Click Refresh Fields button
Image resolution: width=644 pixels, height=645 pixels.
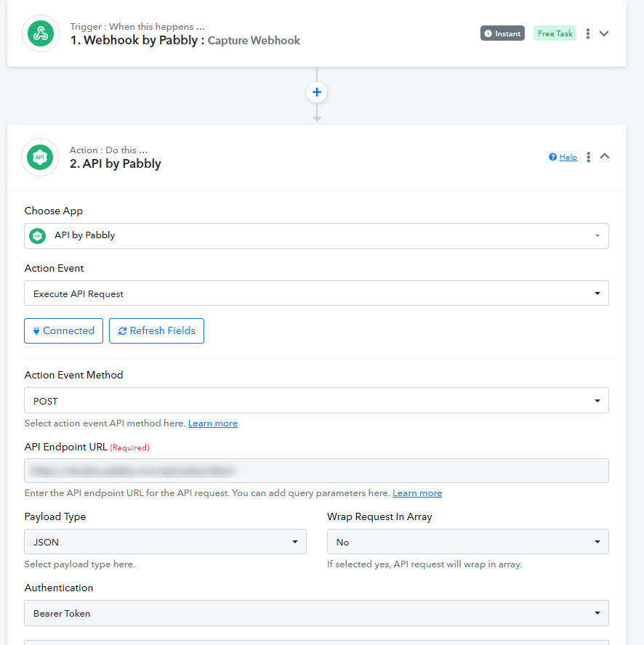pos(156,330)
